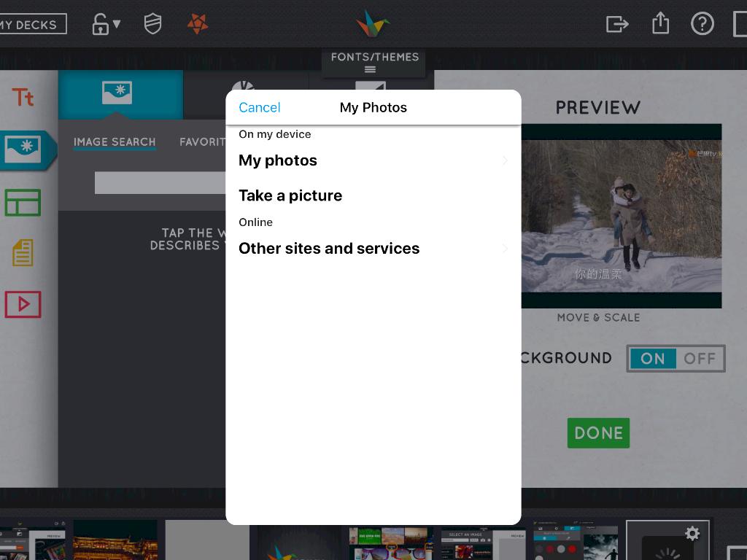Click the export arrow icon
This screenshot has height=560, width=747.
point(617,24)
